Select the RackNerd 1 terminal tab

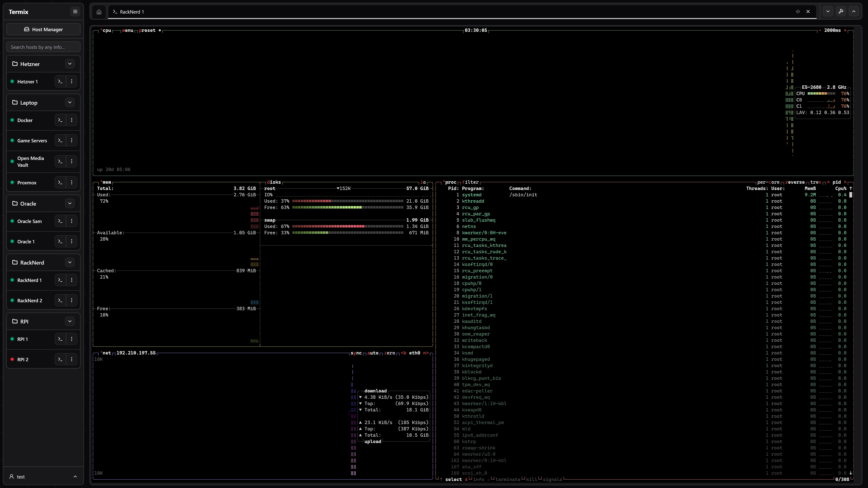click(132, 12)
